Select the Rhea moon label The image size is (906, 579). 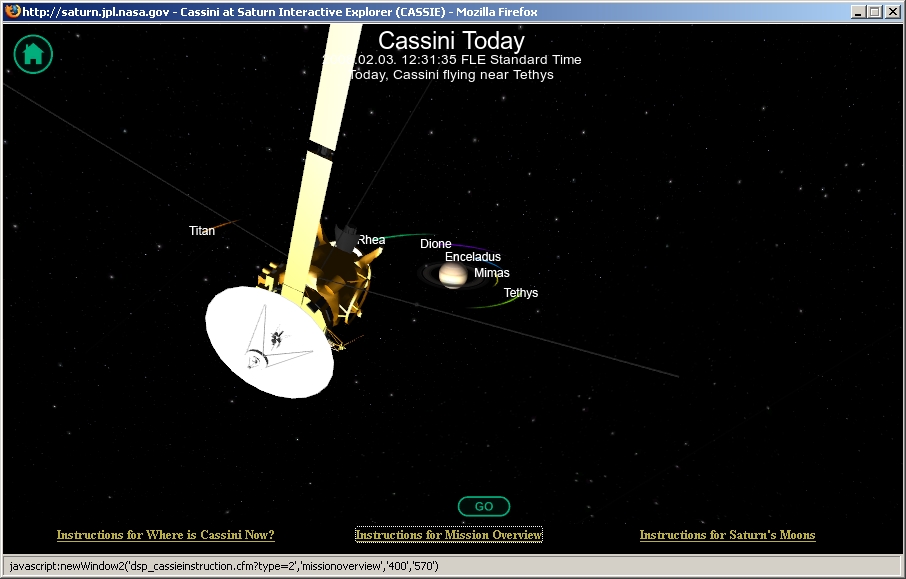click(372, 240)
